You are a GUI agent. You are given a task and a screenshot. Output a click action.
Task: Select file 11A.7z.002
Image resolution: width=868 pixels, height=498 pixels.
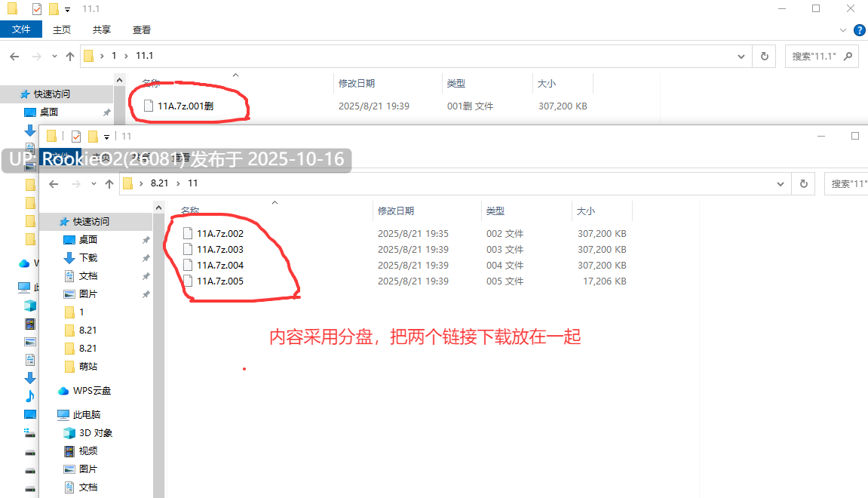click(219, 233)
